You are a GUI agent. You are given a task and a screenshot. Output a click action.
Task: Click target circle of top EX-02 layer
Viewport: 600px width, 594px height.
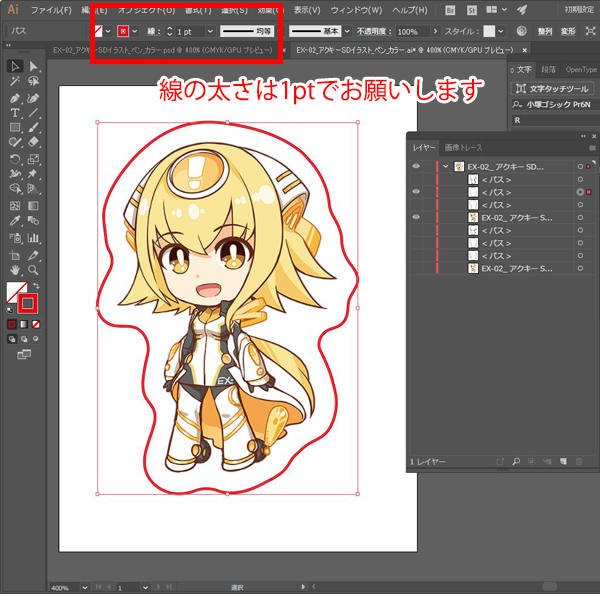point(580,166)
